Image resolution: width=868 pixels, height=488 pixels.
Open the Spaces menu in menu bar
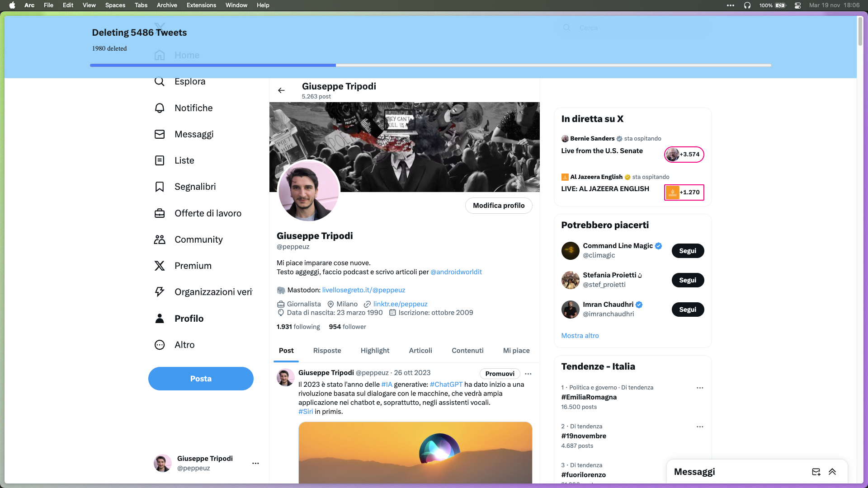(x=115, y=5)
